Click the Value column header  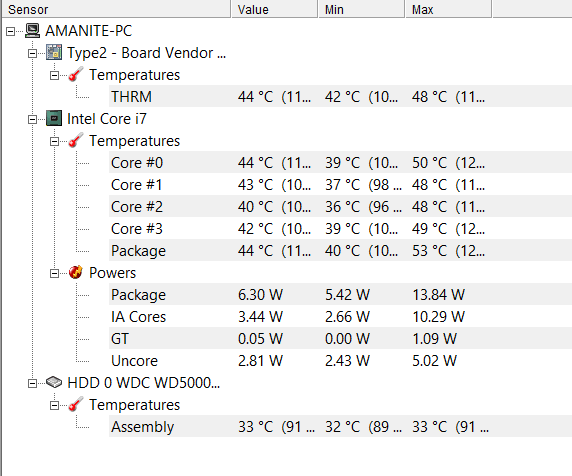(x=274, y=9)
